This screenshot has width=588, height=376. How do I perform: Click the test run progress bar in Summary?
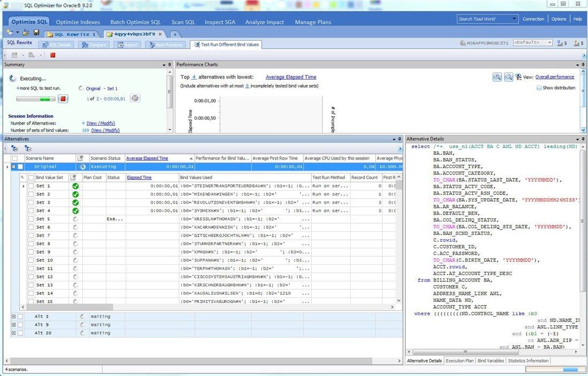[x=36, y=99]
